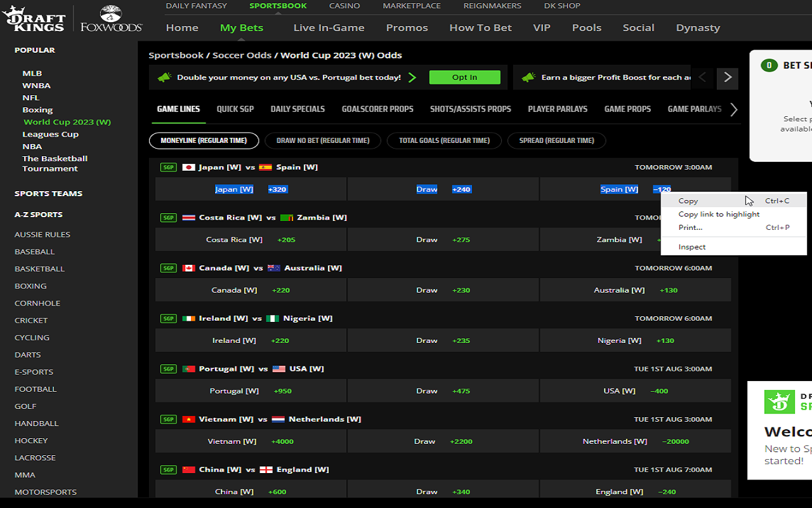The height and width of the screenshot is (508, 812).
Task: Open the Shots/Assists Props tab
Action: tap(471, 109)
